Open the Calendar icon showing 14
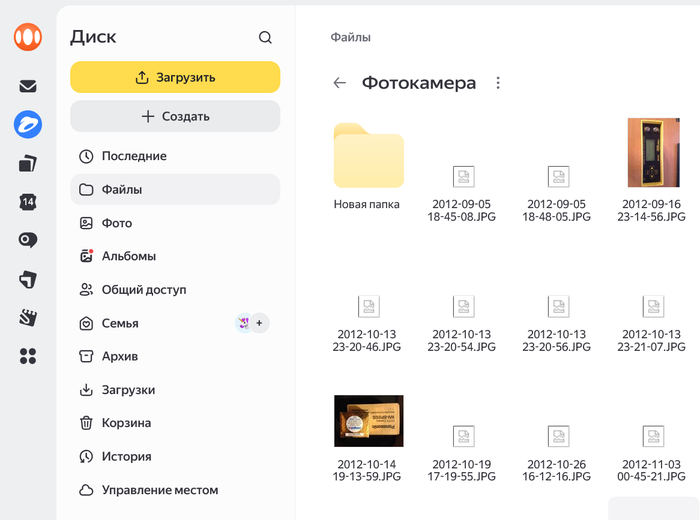 (28, 202)
